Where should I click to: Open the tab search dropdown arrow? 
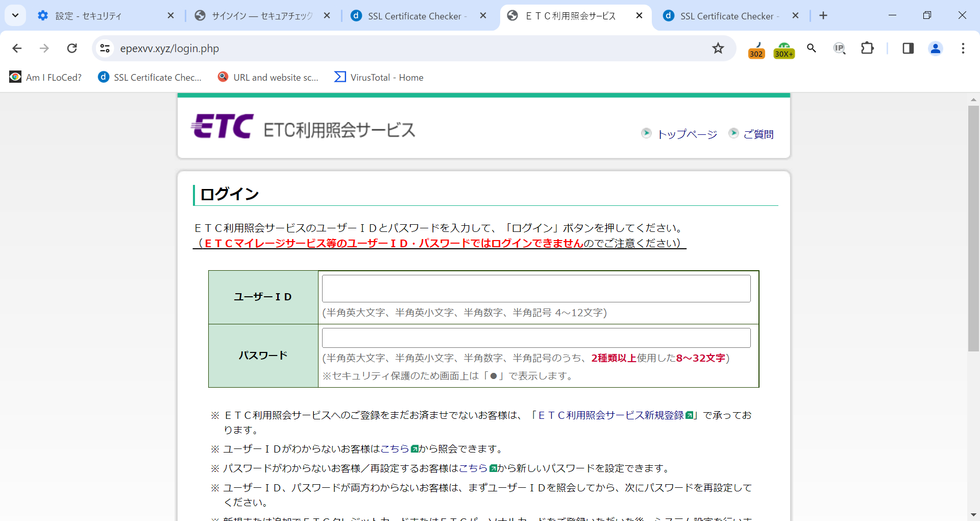tap(15, 15)
